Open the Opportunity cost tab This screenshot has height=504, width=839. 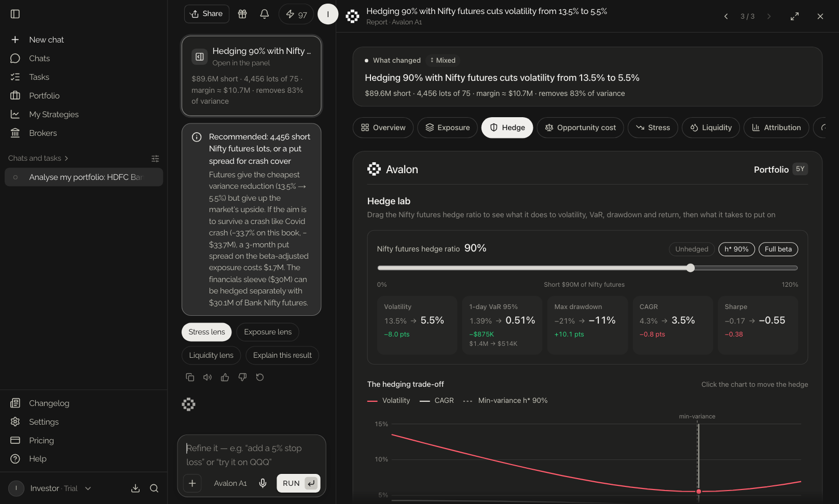(580, 128)
